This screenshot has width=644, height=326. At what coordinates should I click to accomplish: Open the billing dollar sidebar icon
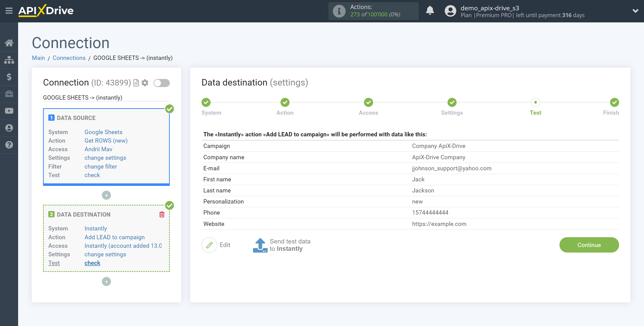tap(9, 77)
